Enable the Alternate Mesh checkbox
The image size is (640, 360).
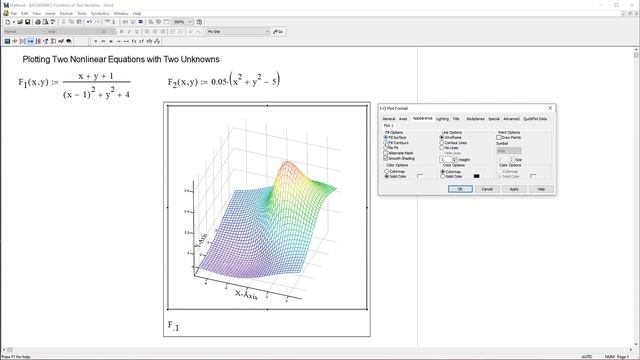(x=386, y=153)
